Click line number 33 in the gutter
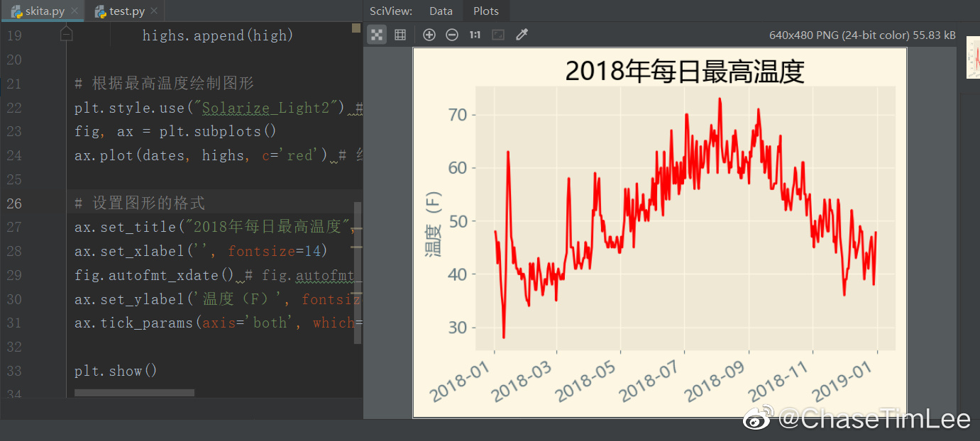The image size is (980, 441). [x=14, y=371]
